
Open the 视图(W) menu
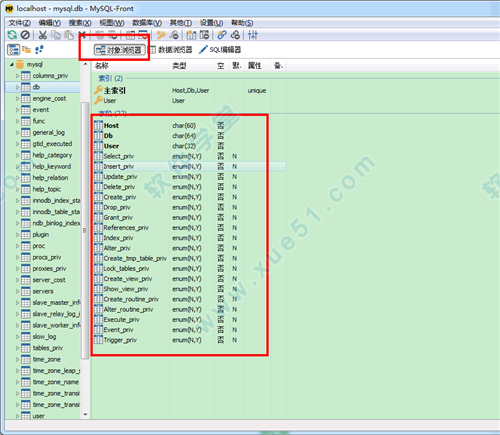pos(112,23)
